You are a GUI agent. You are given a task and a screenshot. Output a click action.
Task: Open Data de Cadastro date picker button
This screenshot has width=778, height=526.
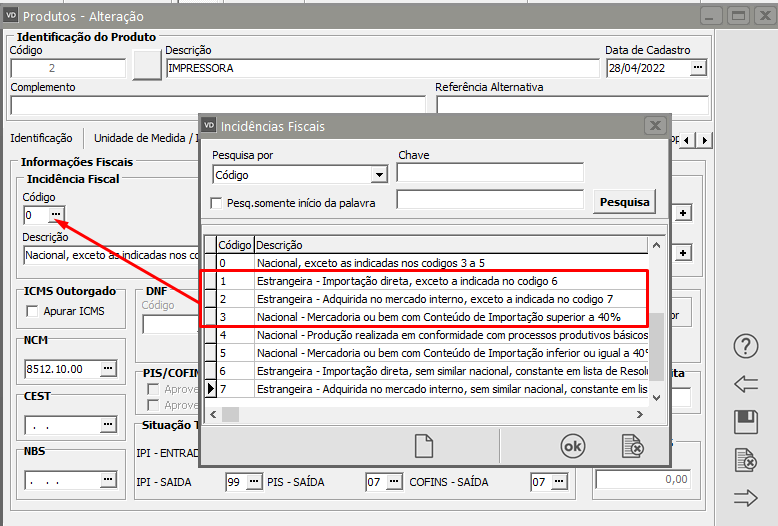698,68
